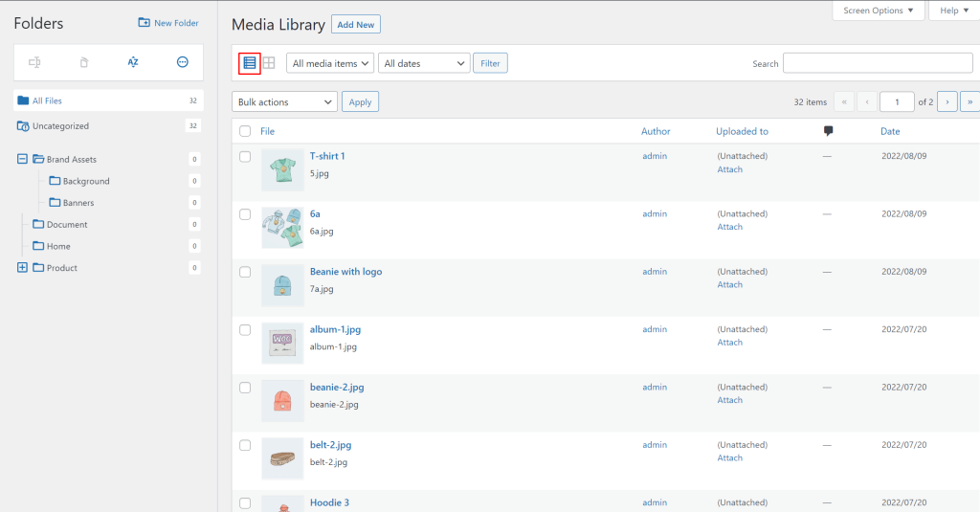Screen dimensions: 980x512
Task: Collapse the Brand Assets folder tree
Action: point(22,159)
